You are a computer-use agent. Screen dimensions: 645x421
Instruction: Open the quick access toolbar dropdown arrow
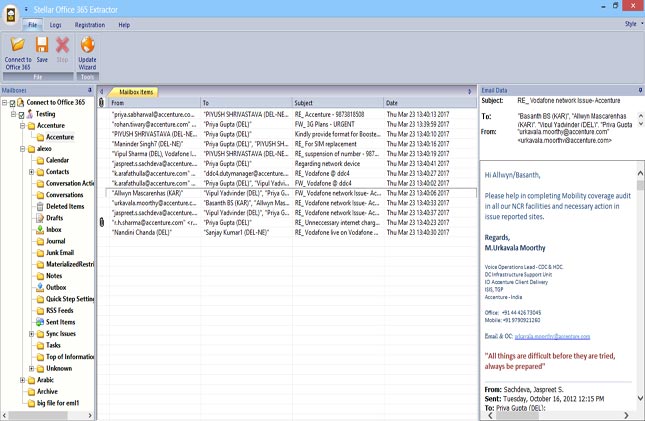pyautogui.click(x=26, y=9)
